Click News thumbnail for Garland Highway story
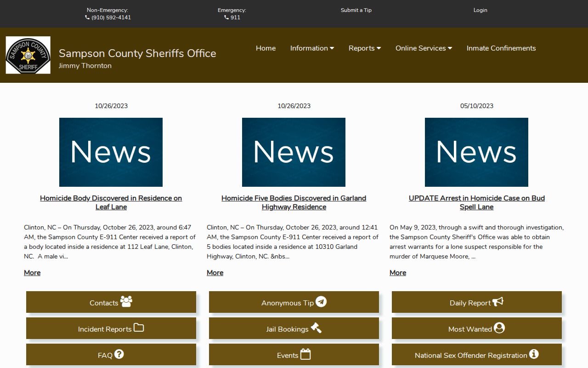588x368 pixels. click(x=294, y=152)
